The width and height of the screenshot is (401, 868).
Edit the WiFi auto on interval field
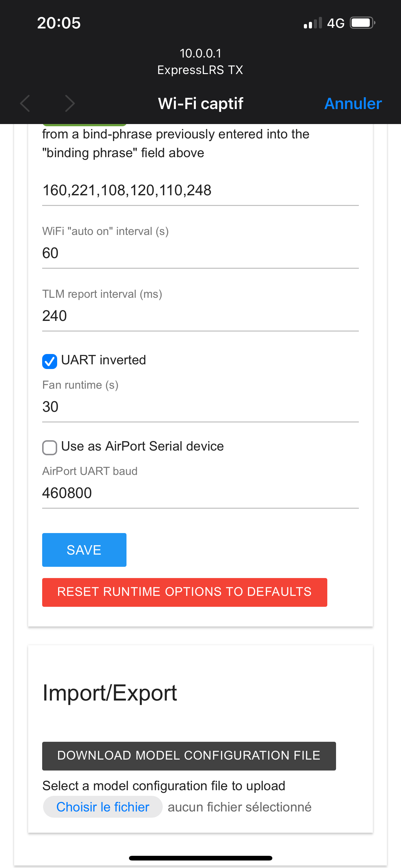(200, 253)
